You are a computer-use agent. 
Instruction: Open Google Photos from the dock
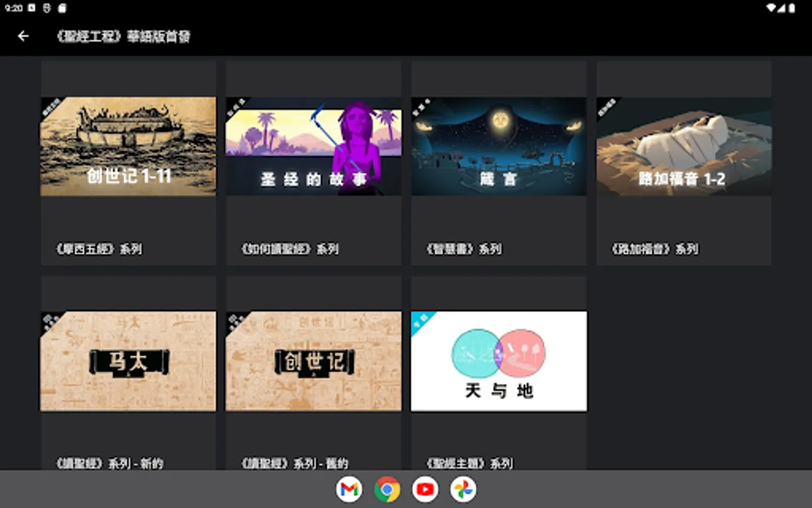[463, 489]
